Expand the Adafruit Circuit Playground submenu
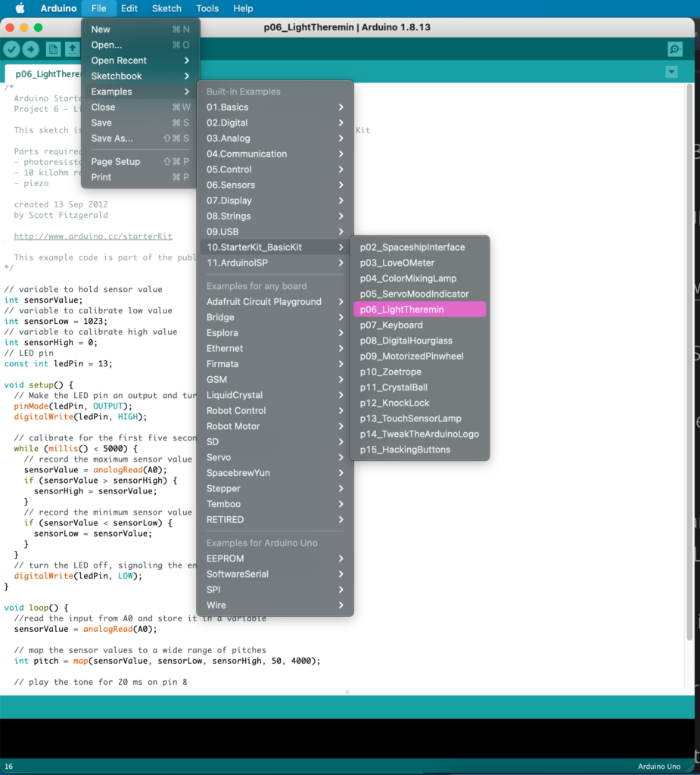This screenshot has width=700, height=775. pos(275,301)
